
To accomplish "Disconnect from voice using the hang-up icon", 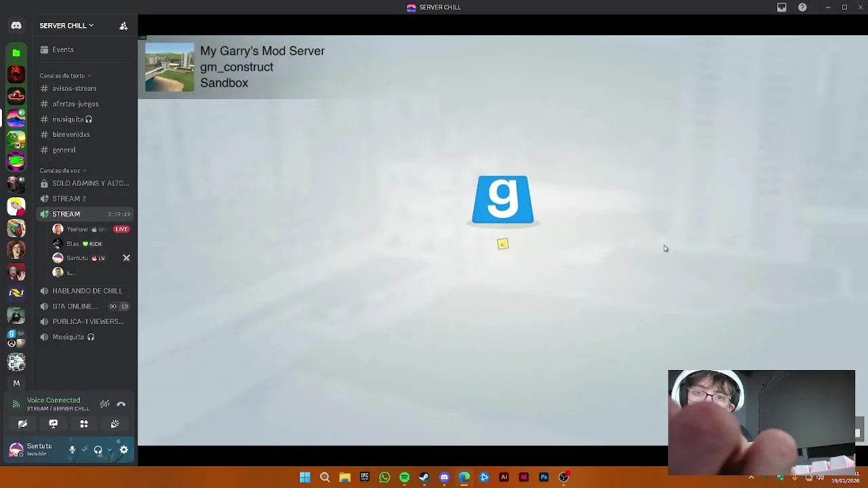I will [x=121, y=404].
